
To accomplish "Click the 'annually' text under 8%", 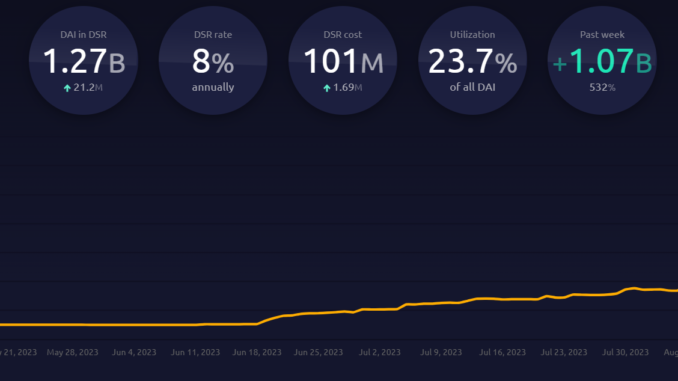I will (x=213, y=87).
